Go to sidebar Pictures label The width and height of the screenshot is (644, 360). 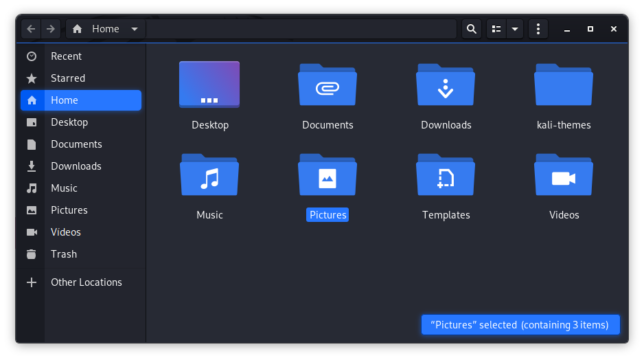[x=69, y=210]
